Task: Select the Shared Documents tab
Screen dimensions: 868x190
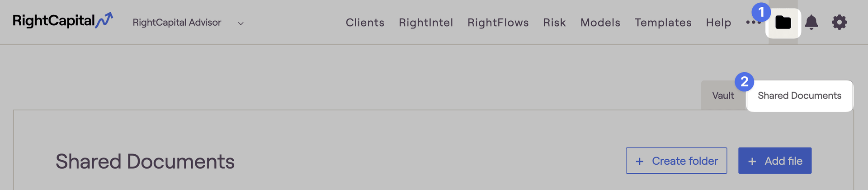Action: pyautogui.click(x=799, y=96)
